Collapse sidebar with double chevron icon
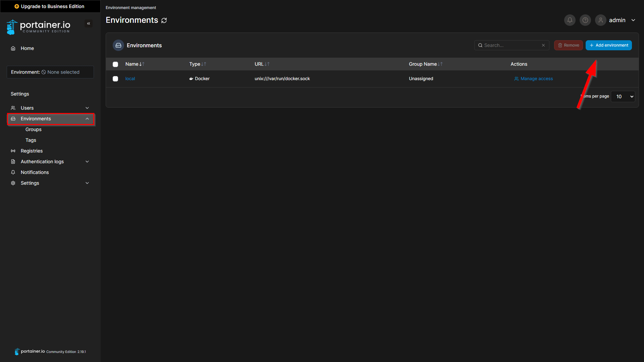 (x=89, y=23)
